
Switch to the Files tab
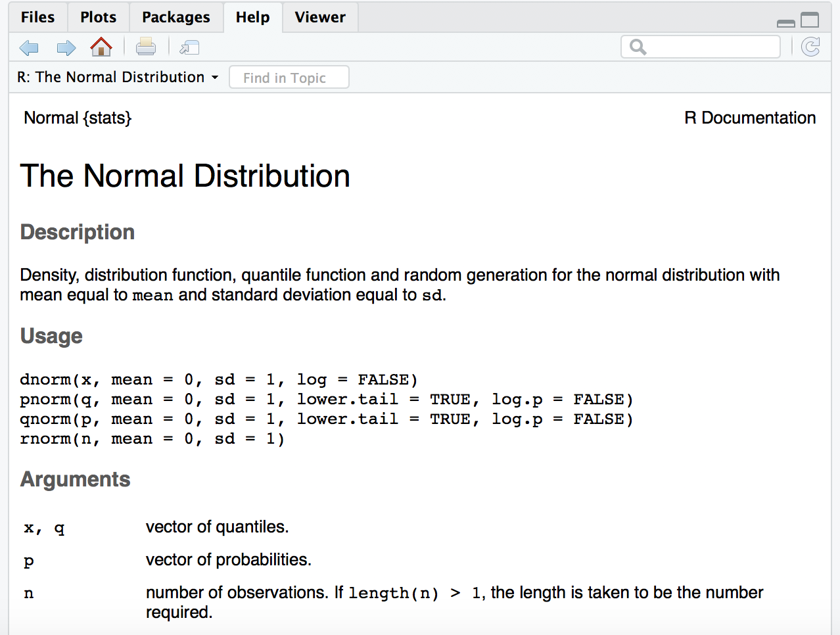tap(37, 17)
